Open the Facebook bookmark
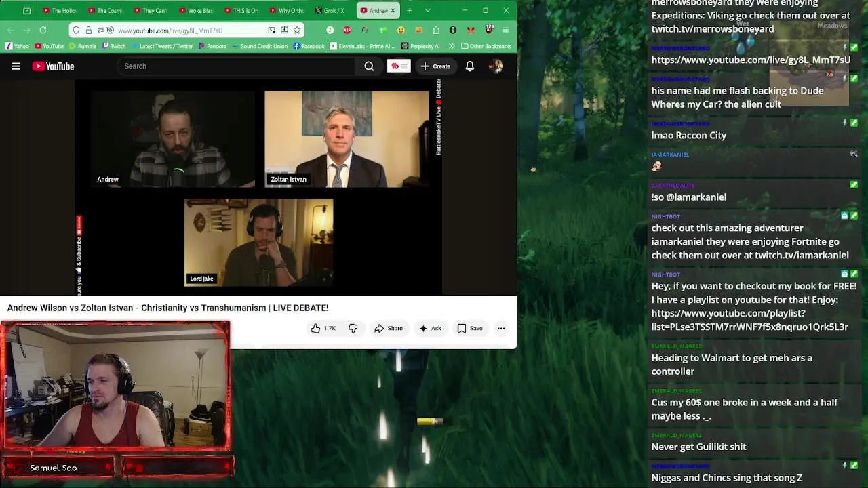The image size is (868, 488). point(309,46)
